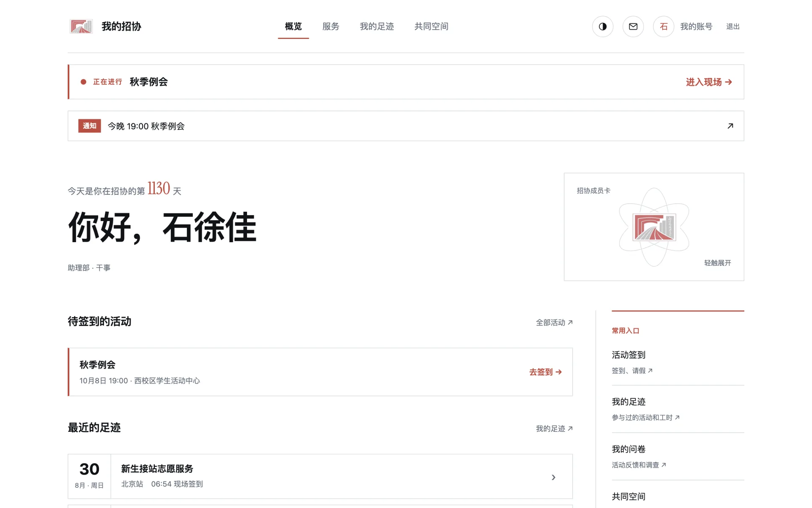Screen dimensions: 812x508
Task: Click the 30 date block for 8月 · 周日
Action: pyautogui.click(x=89, y=476)
